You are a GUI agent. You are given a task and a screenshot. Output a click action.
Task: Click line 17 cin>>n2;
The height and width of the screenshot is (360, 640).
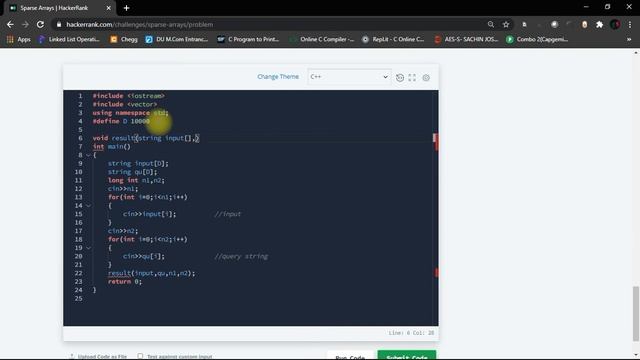[123, 231]
